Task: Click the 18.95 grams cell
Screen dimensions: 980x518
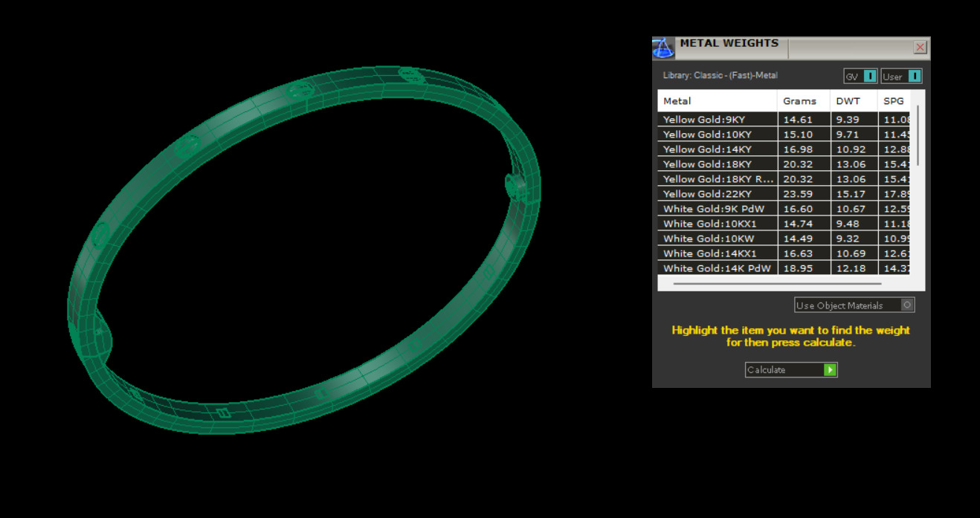Action: [x=804, y=268]
